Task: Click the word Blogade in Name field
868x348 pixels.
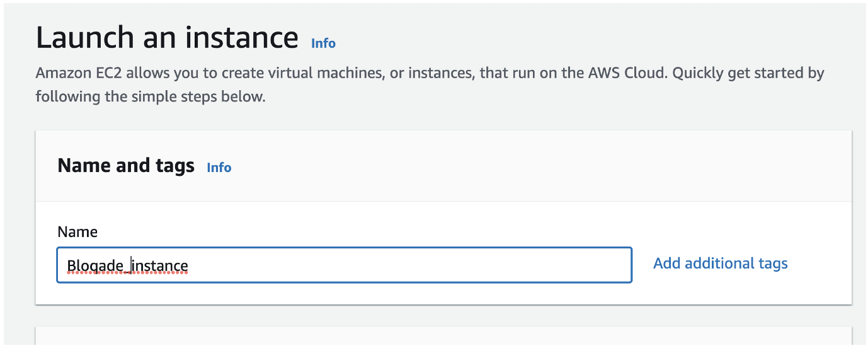Action: point(95,266)
